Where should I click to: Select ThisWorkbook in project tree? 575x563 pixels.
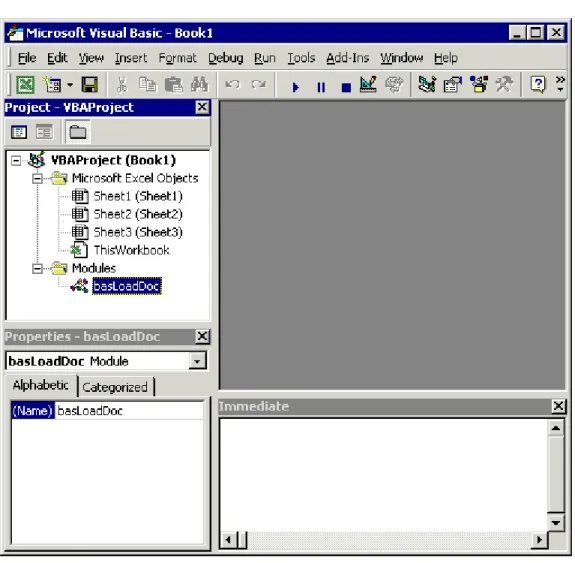click(131, 250)
